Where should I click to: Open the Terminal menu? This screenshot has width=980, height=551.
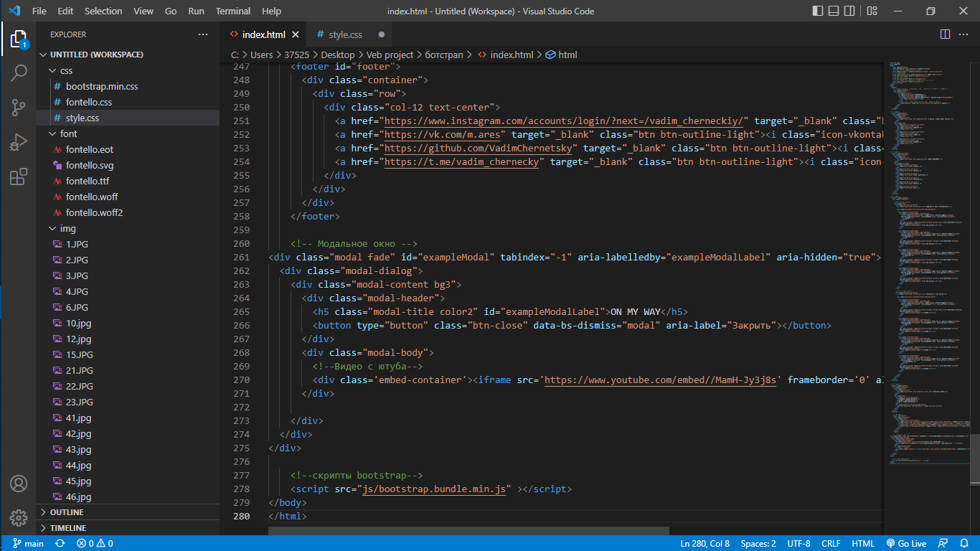pyautogui.click(x=233, y=11)
